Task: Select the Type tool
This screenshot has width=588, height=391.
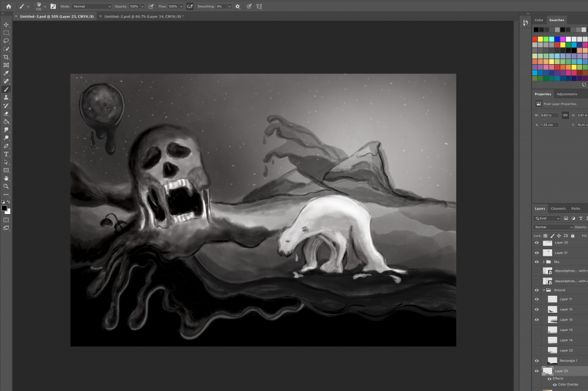Action: 6,154
